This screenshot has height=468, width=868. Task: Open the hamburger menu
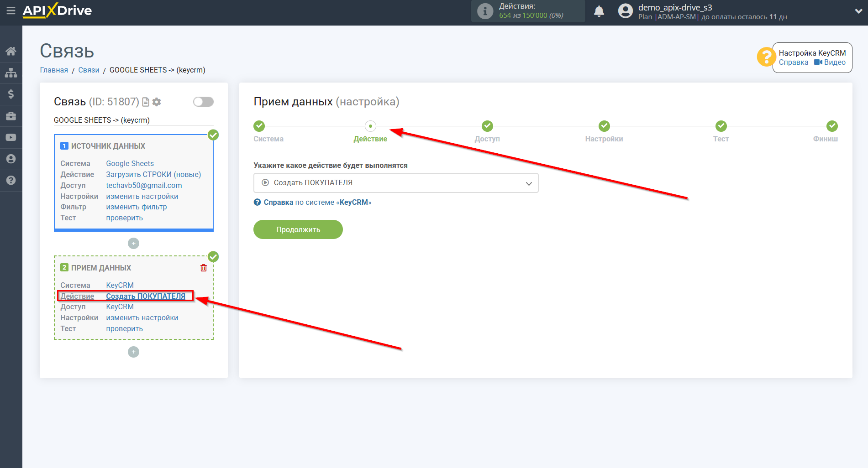[11, 10]
